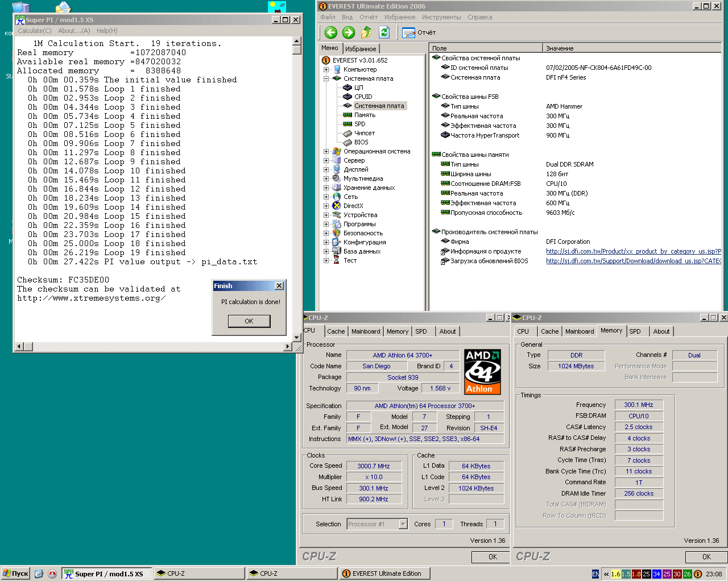Open the Инструменты menu in EVEREST
The width and height of the screenshot is (728, 582).
441,17
